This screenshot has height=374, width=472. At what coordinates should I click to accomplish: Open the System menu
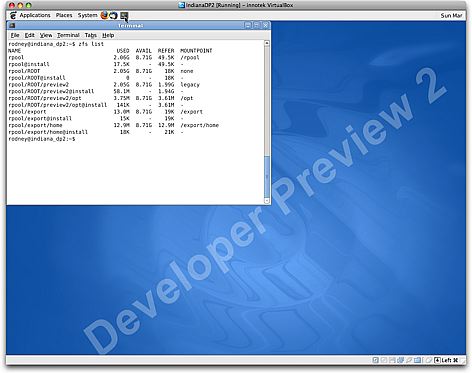pos(87,15)
